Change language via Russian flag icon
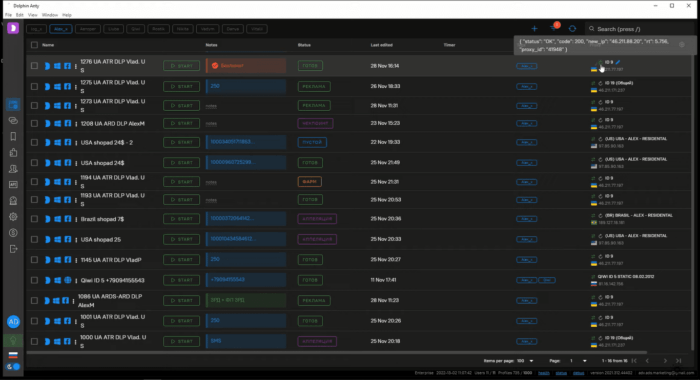This screenshot has width=700, height=380. (13, 355)
